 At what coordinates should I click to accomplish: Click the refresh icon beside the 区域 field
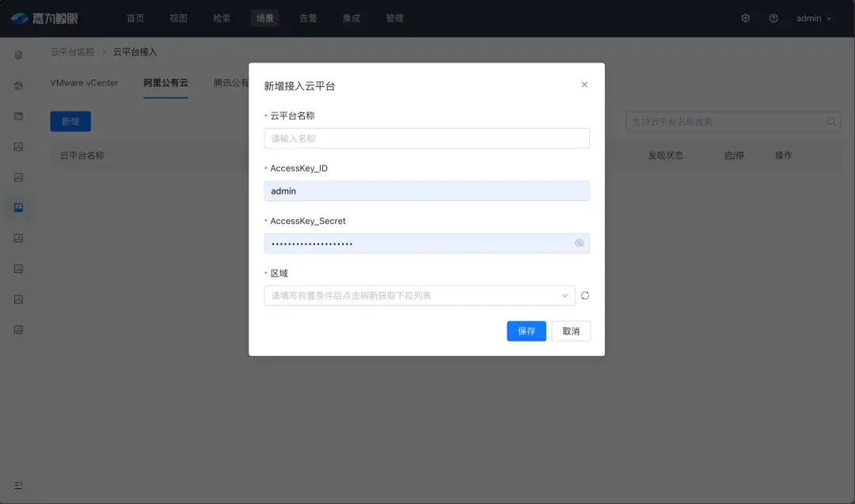(x=583, y=295)
